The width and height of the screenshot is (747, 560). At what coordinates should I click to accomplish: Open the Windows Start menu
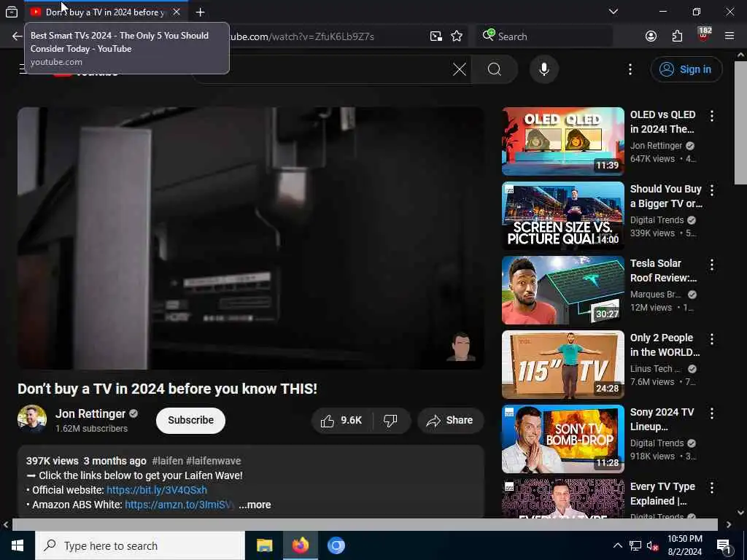pos(18,545)
